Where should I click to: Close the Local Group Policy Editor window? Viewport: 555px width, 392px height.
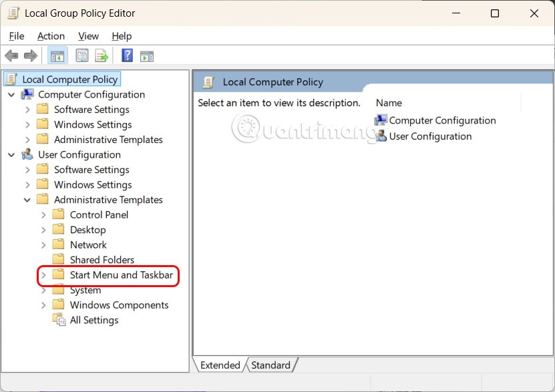click(x=534, y=13)
